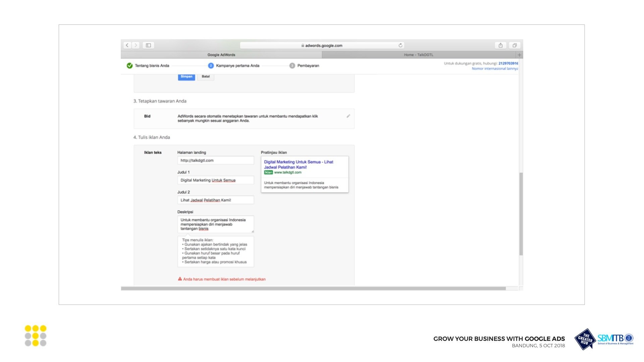
Task: Click into the Judul 2 input field
Action: 215,200
